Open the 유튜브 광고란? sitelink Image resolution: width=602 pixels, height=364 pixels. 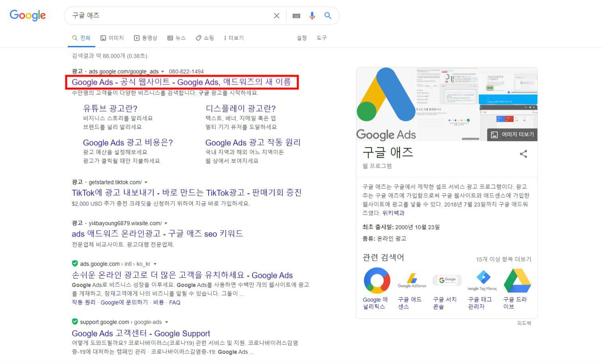coord(110,108)
